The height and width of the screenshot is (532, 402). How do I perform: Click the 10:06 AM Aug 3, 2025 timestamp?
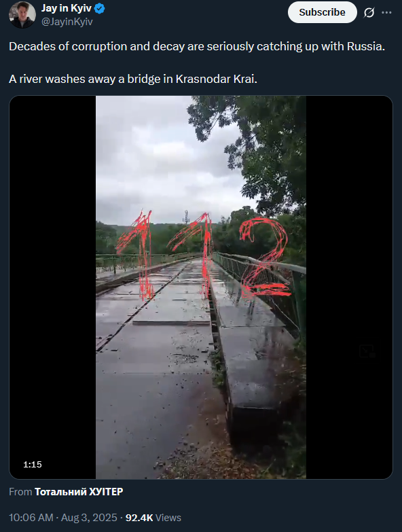(63, 518)
